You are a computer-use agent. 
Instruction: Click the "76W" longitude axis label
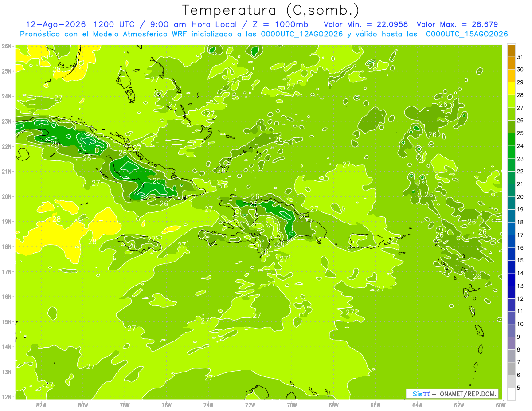click(167, 405)
